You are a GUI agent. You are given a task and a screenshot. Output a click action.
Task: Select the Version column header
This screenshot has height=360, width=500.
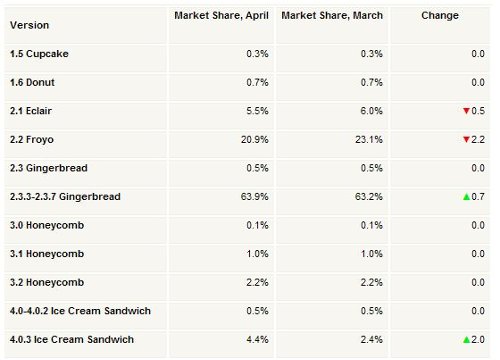(x=29, y=25)
